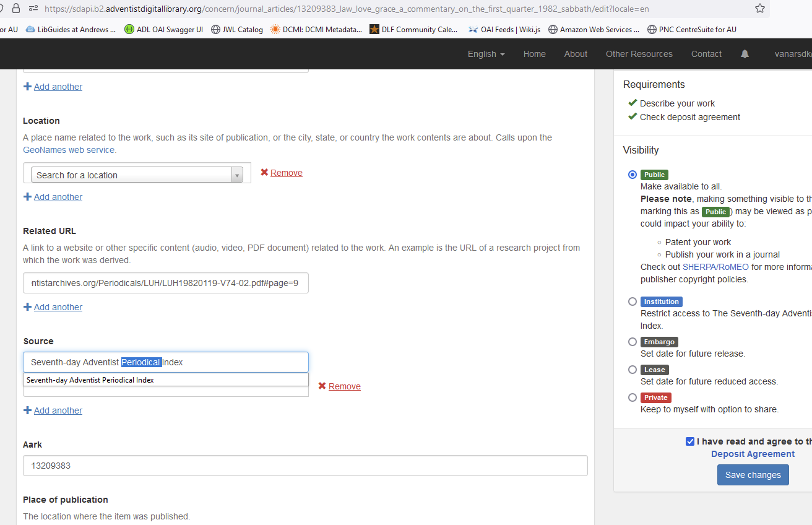
Task: Go to the Home menu item
Action: click(x=534, y=54)
